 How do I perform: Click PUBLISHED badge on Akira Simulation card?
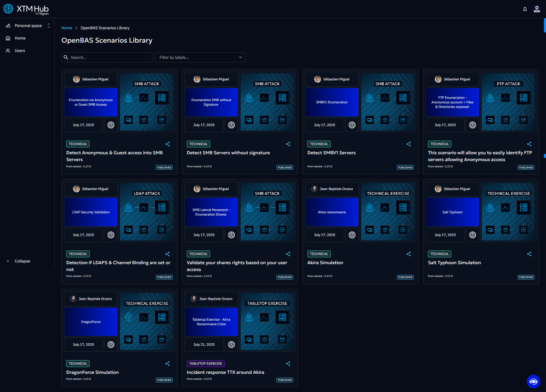click(x=405, y=277)
